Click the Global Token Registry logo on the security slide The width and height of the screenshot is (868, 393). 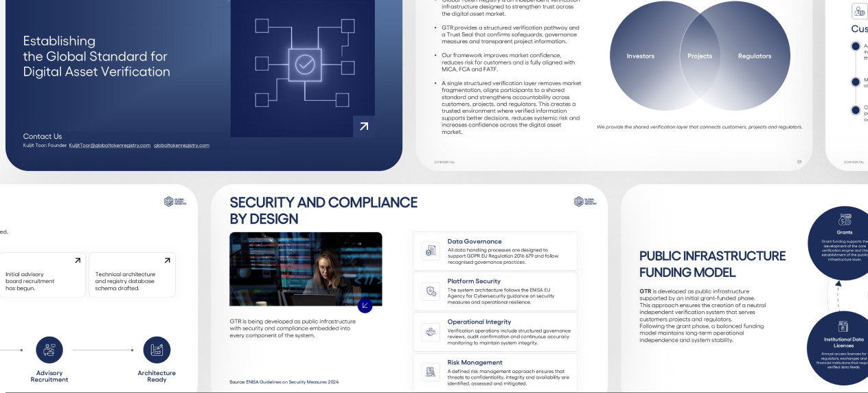click(x=586, y=201)
